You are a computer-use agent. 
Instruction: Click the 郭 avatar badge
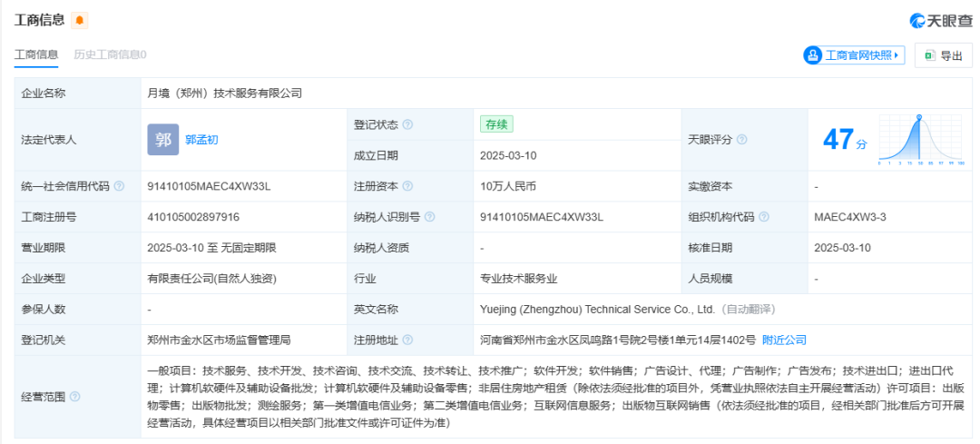[163, 140]
